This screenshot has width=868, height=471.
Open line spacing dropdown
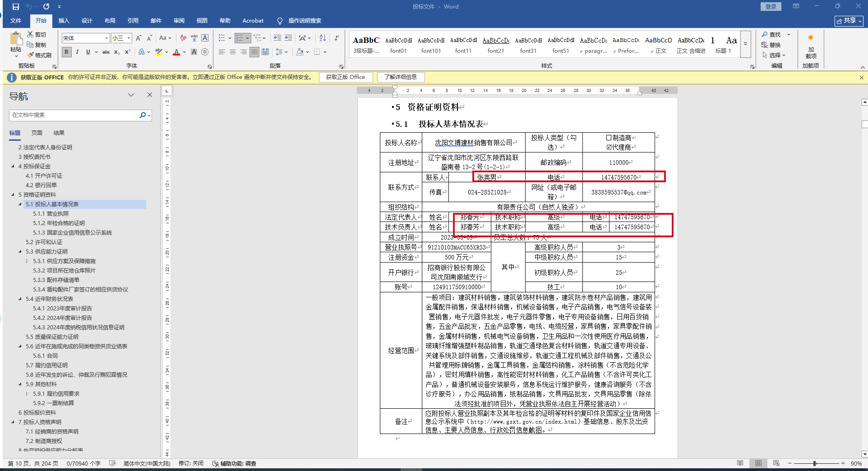pos(282,52)
